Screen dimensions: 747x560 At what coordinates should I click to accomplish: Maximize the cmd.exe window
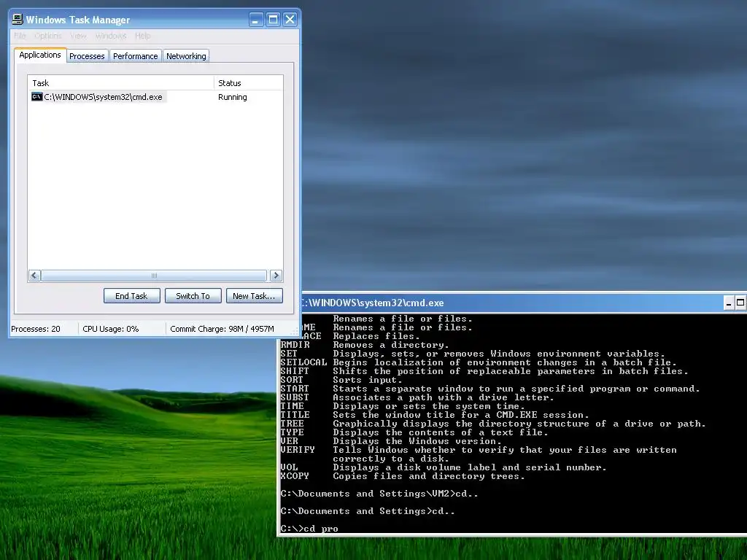tap(740, 303)
